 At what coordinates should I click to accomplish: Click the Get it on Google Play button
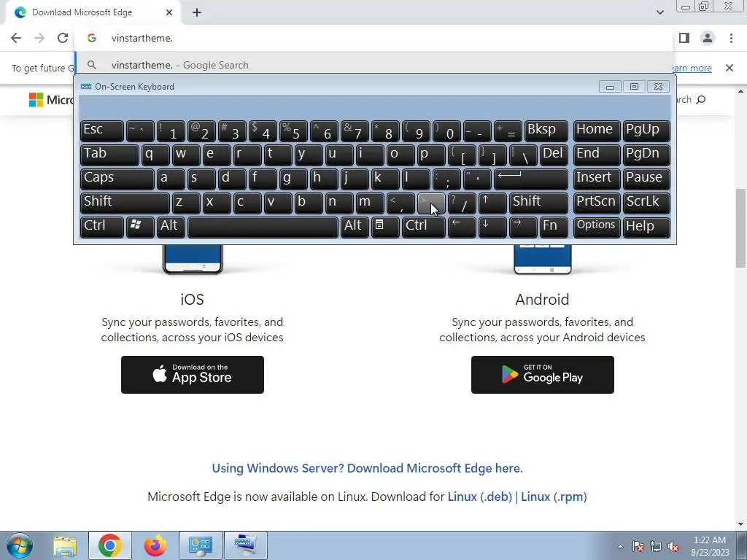[543, 375]
